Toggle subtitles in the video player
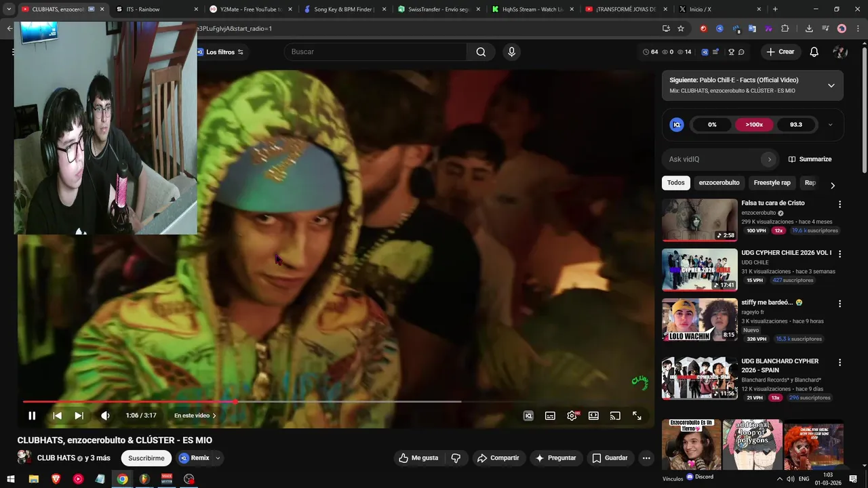The height and width of the screenshot is (488, 868). [550, 415]
